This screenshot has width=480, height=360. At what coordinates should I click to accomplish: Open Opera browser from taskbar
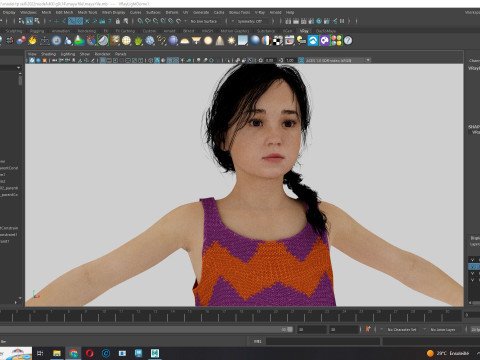click(x=90, y=353)
